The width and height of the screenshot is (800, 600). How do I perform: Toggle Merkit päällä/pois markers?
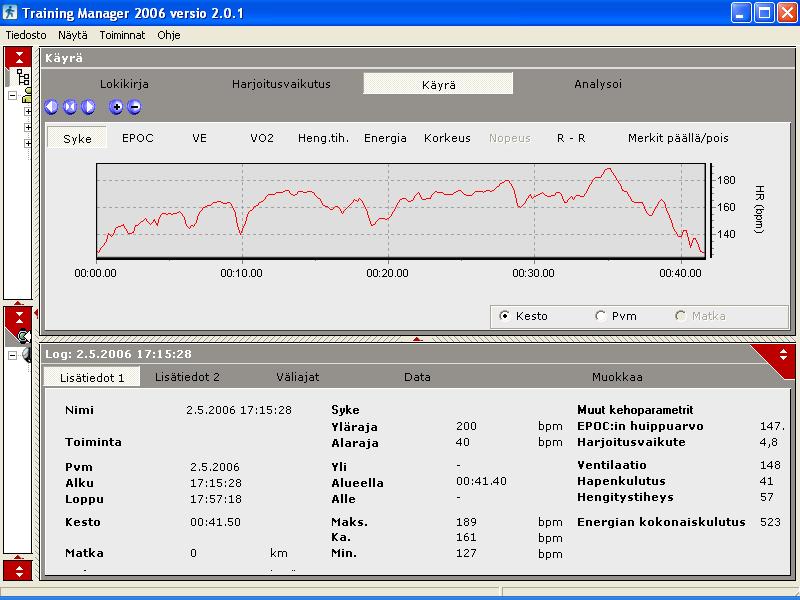tap(678, 138)
